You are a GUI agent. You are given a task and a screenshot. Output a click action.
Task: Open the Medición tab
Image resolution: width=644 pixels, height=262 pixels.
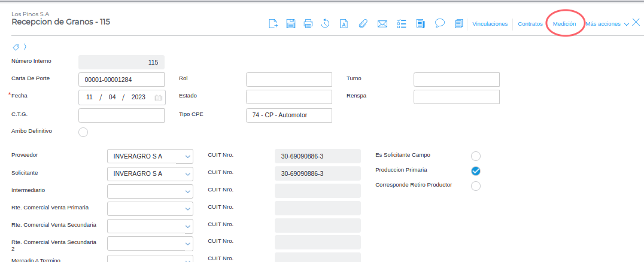click(x=564, y=24)
